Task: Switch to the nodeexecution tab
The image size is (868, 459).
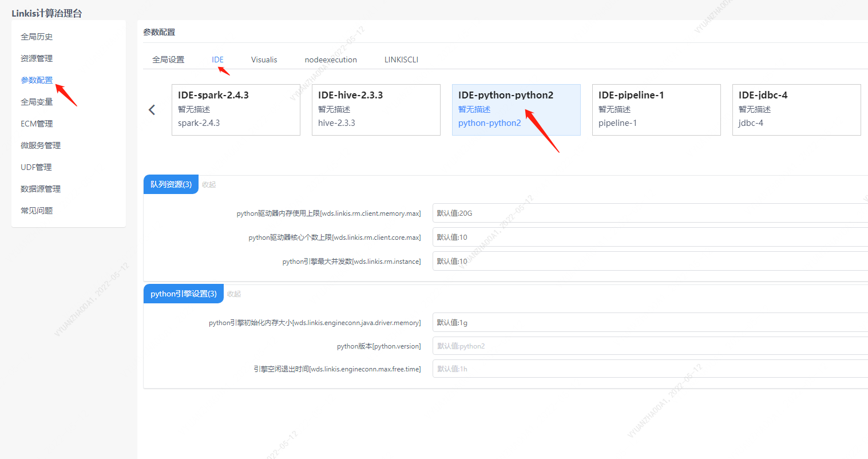Action: pyautogui.click(x=331, y=59)
